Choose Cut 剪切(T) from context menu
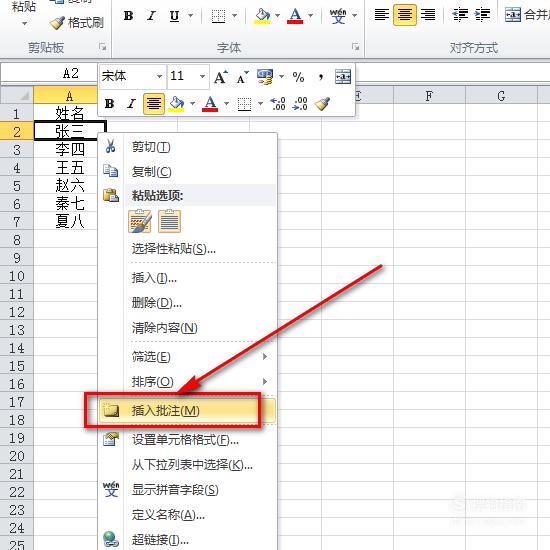This screenshot has height=550, width=550. pos(188,147)
